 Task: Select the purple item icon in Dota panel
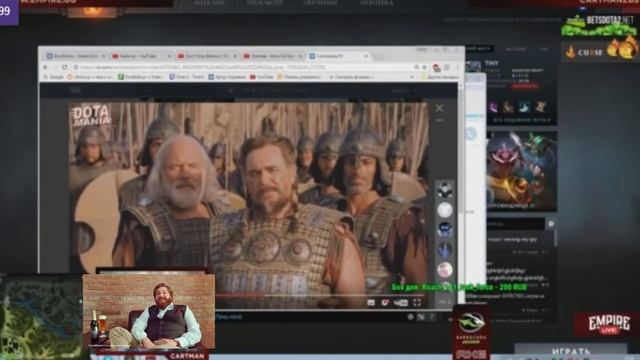pos(493,107)
